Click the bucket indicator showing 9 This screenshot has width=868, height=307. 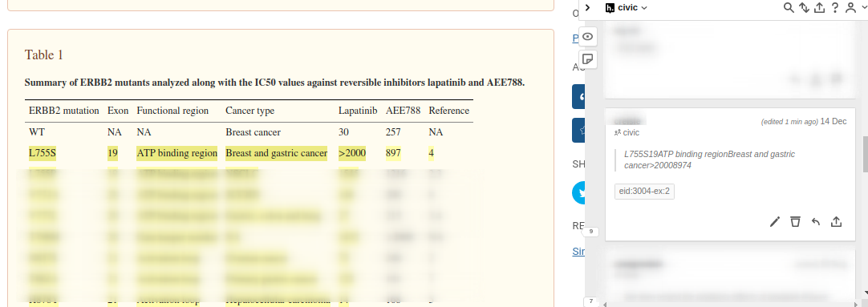tap(591, 232)
